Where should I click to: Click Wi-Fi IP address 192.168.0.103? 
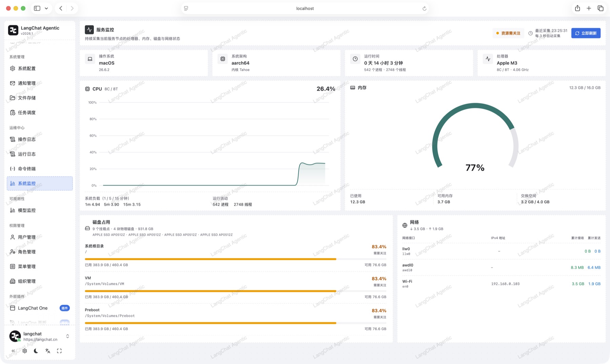click(x=505, y=284)
